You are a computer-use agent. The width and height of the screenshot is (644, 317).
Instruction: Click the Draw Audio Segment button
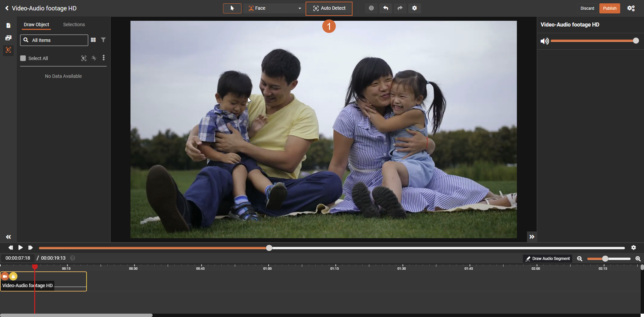[x=547, y=259]
